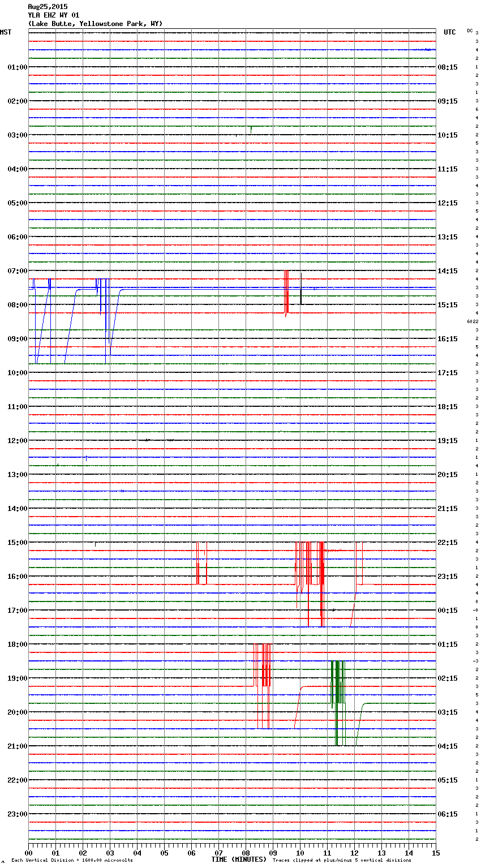
Task: Select the 05:00 MST time label
Action: point(17,203)
